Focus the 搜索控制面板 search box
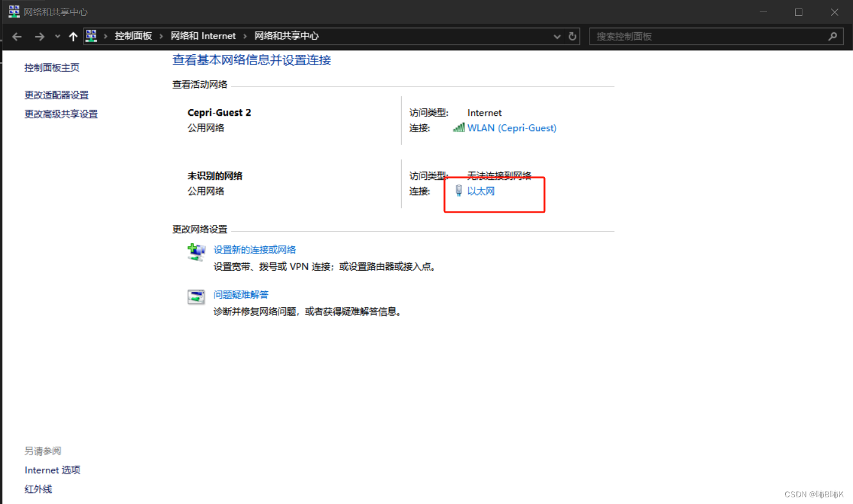The image size is (853, 504). tap(716, 37)
